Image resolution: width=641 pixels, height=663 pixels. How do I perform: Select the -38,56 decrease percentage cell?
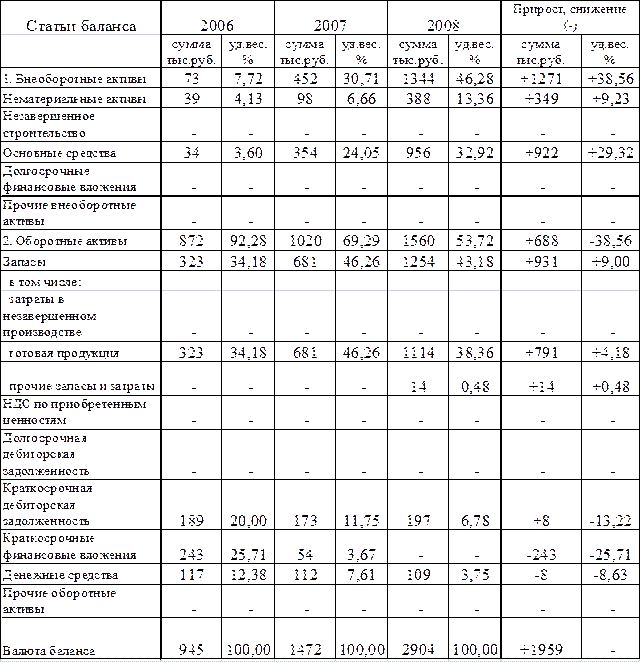pos(611,241)
